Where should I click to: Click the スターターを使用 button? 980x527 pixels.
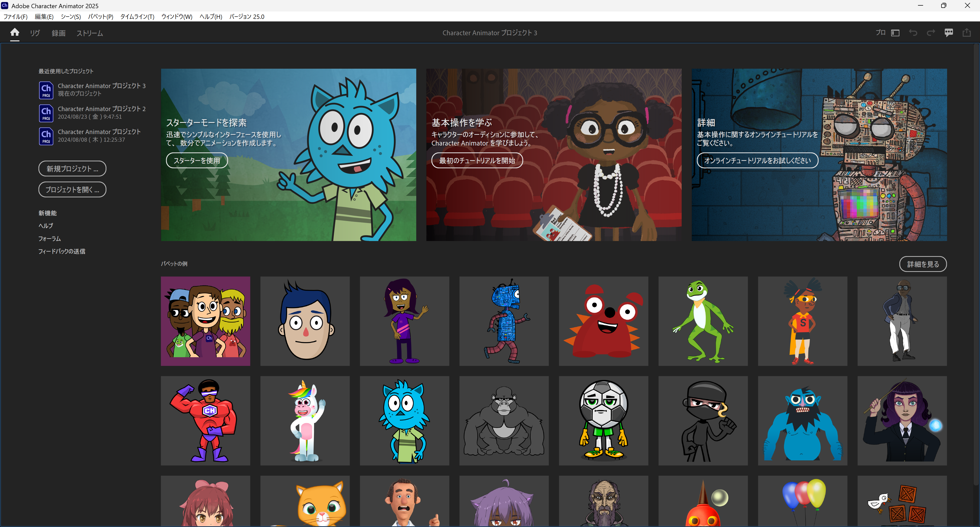(x=197, y=160)
